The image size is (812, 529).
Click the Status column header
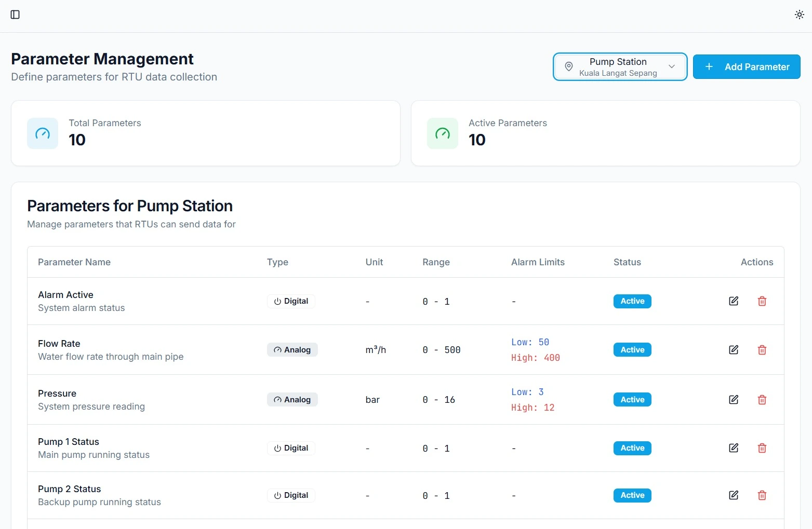tap(627, 262)
